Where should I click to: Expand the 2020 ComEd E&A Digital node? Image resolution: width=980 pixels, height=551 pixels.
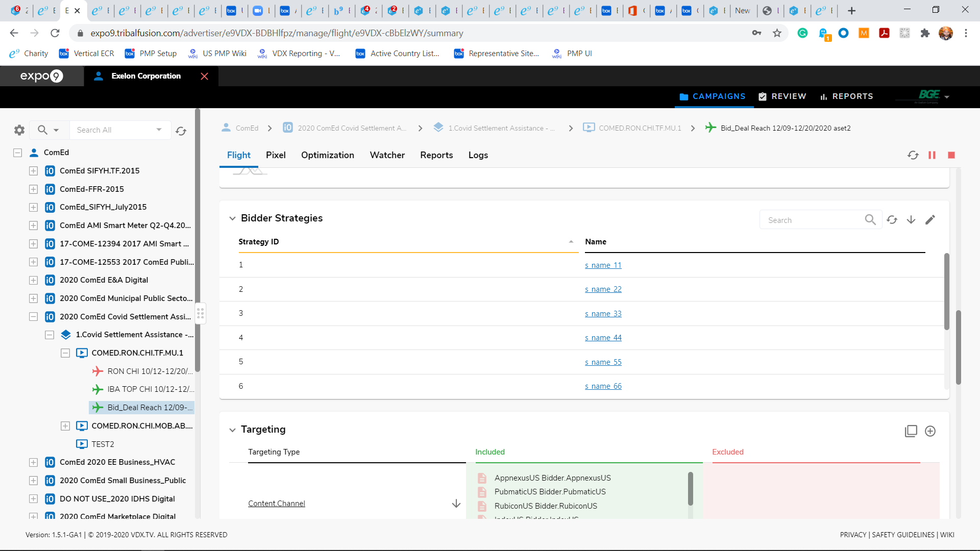pos(34,280)
